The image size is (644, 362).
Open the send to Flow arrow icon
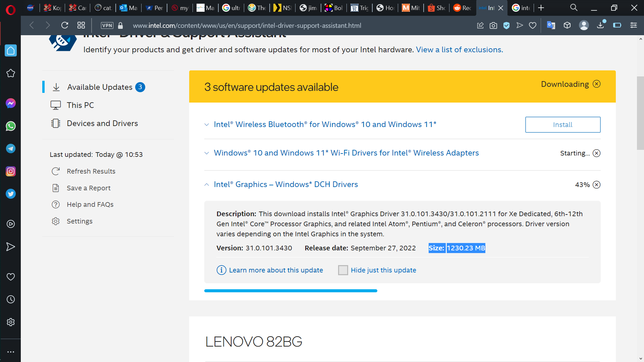(x=520, y=25)
